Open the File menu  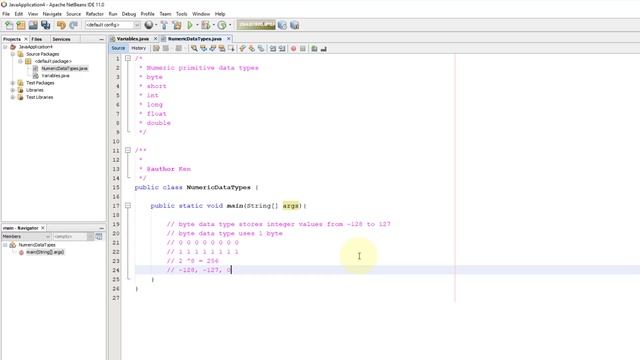pyautogui.click(x=6, y=14)
